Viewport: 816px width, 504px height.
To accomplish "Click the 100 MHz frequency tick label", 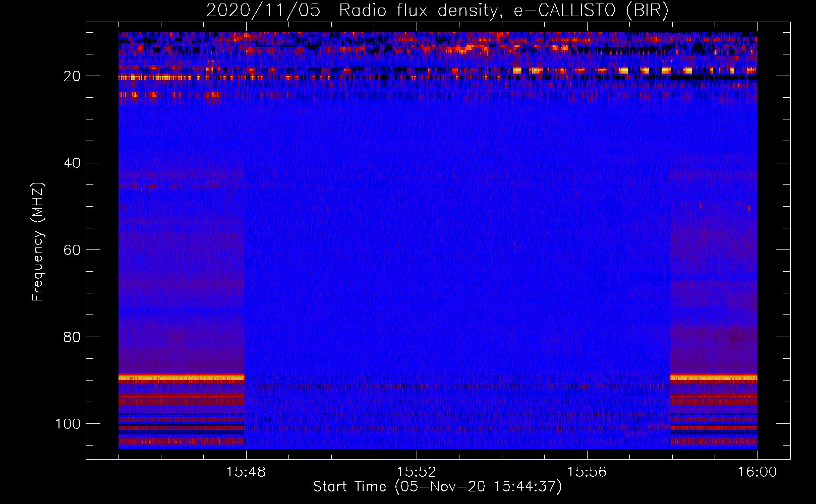I will coord(68,424).
